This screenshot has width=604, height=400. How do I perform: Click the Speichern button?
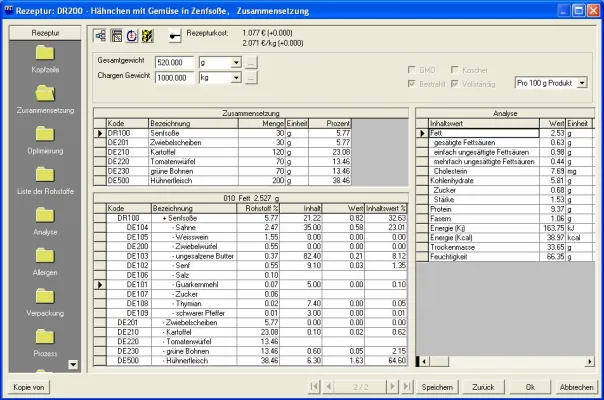pyautogui.click(x=436, y=386)
